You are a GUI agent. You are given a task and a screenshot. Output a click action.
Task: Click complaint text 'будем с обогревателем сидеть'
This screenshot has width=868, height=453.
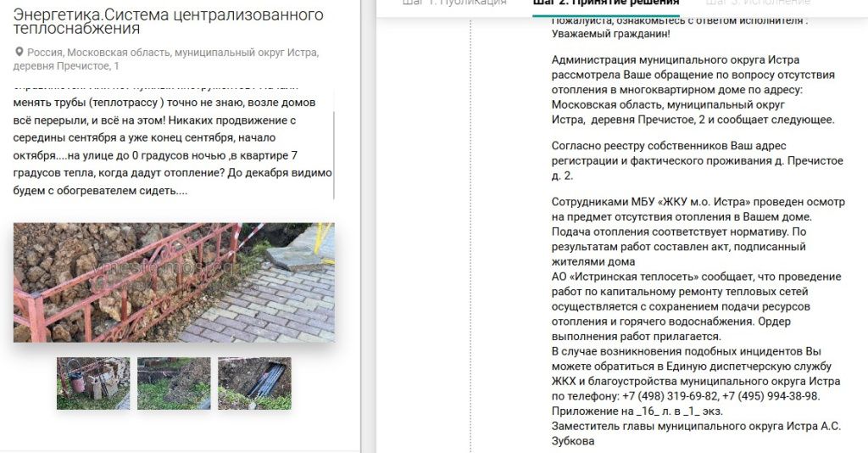(94, 191)
